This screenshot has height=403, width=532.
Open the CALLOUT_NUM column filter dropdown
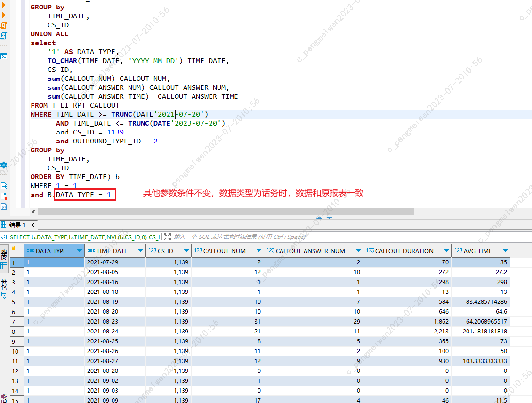(x=259, y=251)
